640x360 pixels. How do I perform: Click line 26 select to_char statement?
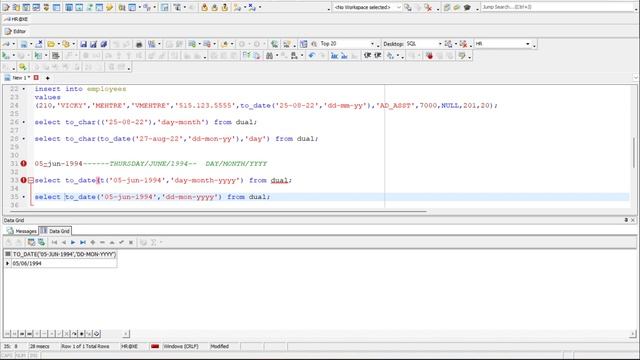146,122
